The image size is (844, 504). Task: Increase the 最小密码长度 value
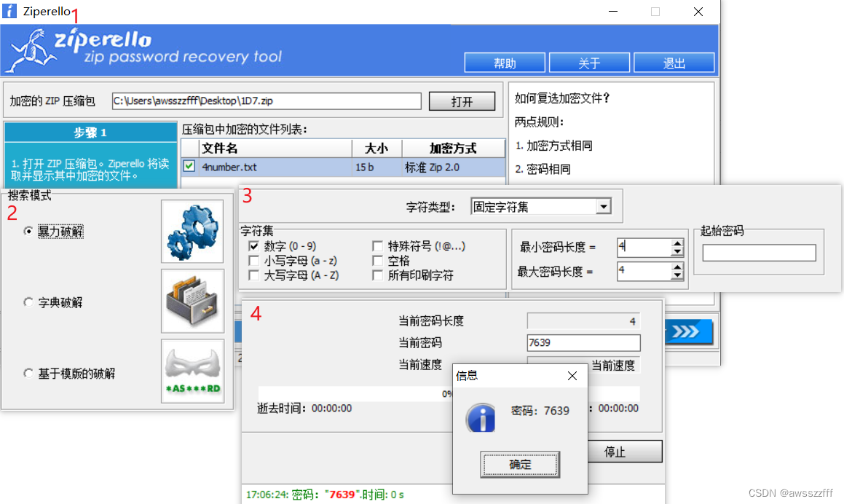pos(677,243)
